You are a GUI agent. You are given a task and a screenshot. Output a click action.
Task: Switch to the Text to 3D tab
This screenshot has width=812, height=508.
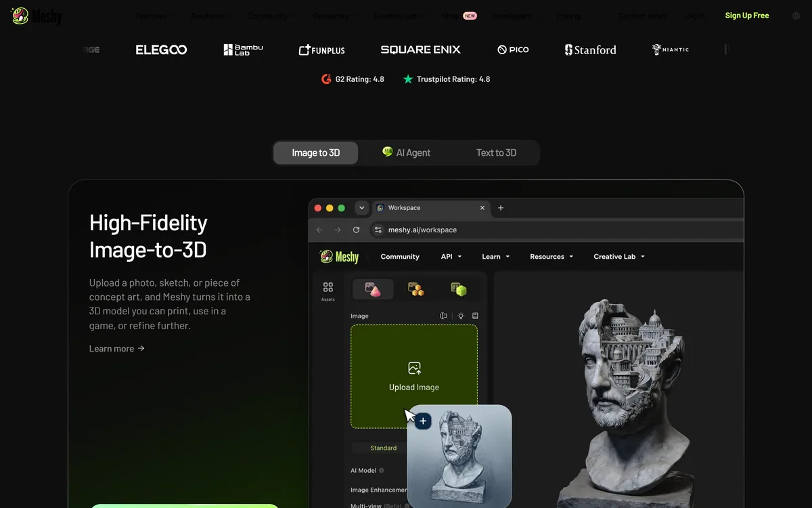tap(496, 153)
